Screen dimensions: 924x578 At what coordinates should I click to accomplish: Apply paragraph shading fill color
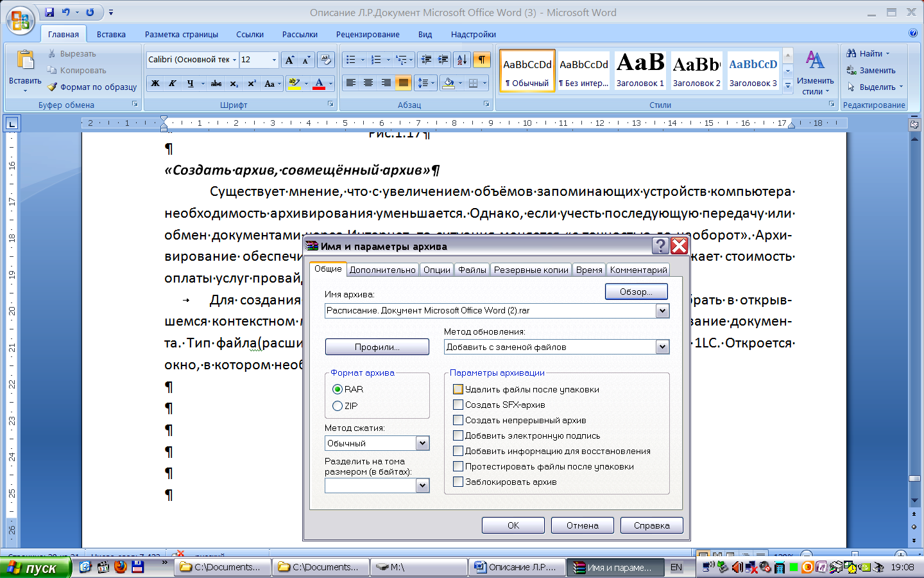[x=449, y=83]
